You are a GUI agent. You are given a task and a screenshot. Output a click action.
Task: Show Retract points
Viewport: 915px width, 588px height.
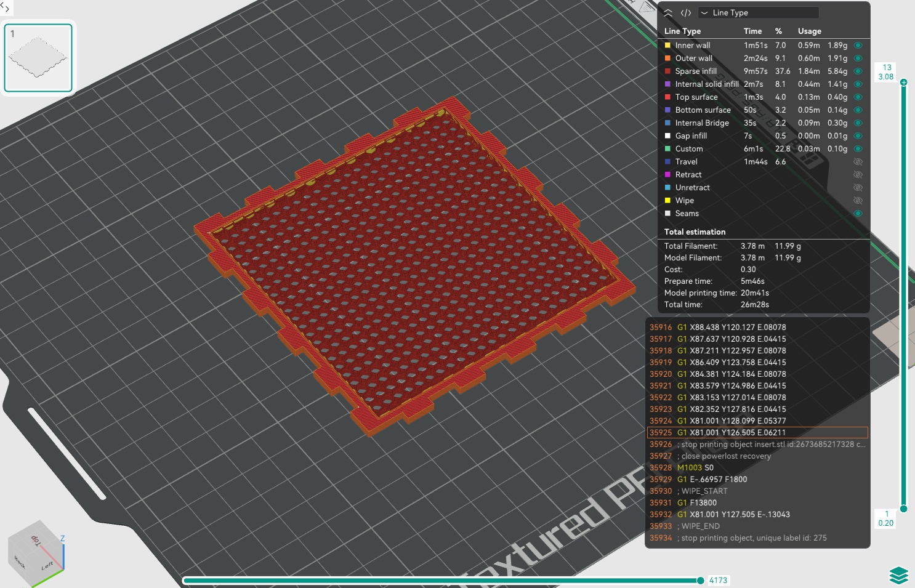coord(858,175)
